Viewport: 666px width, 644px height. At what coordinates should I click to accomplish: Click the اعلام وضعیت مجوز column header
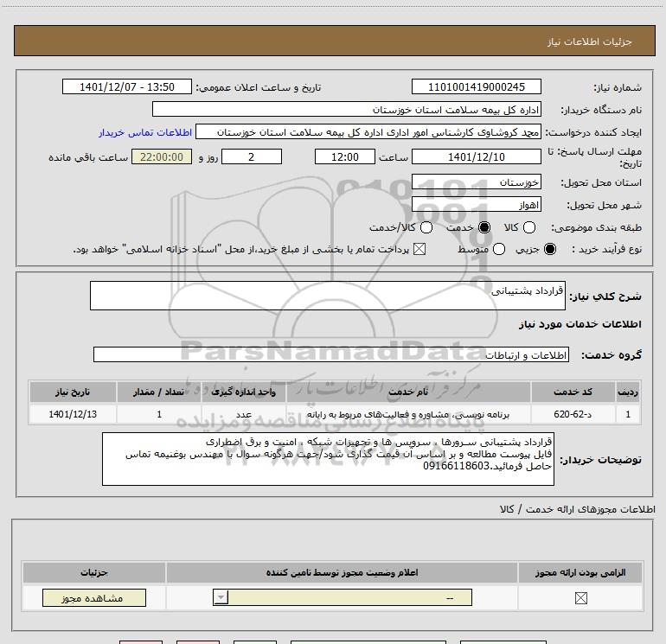click(342, 572)
